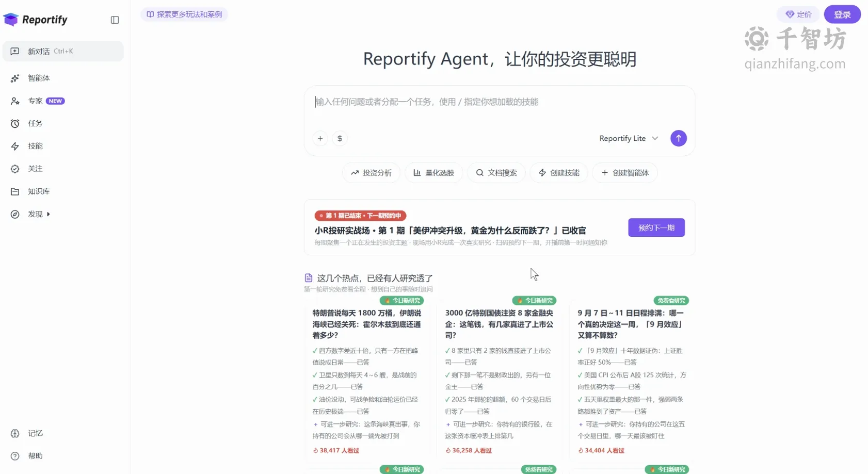Click the 专家 person icon

pyautogui.click(x=15, y=101)
